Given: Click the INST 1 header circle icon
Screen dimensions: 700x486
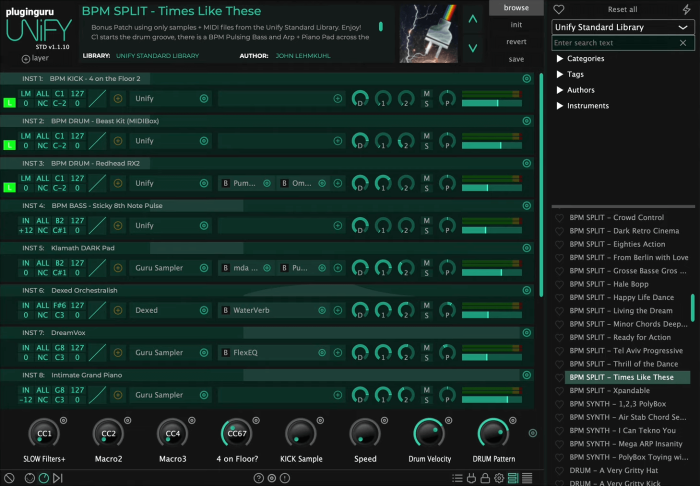Looking at the screenshot, I should click(x=527, y=79).
